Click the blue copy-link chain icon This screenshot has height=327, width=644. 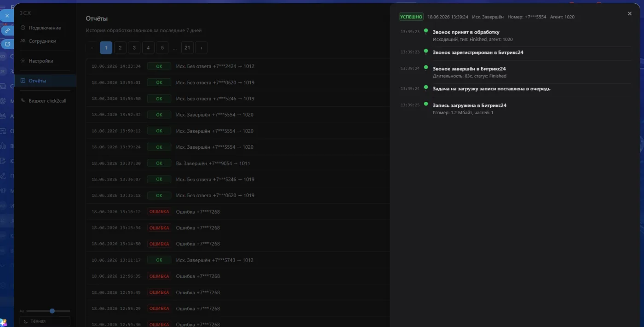coord(7,30)
